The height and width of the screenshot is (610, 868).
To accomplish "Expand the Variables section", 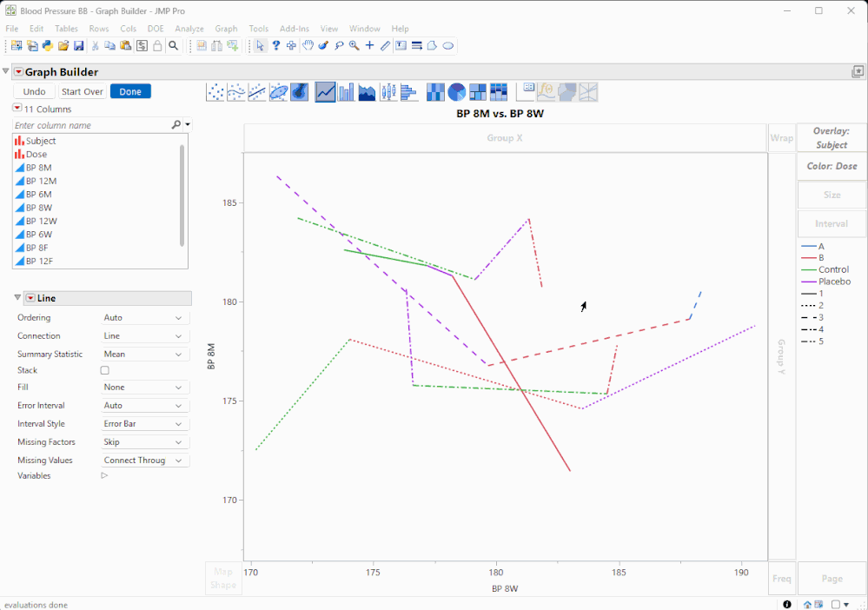I will click(x=104, y=476).
